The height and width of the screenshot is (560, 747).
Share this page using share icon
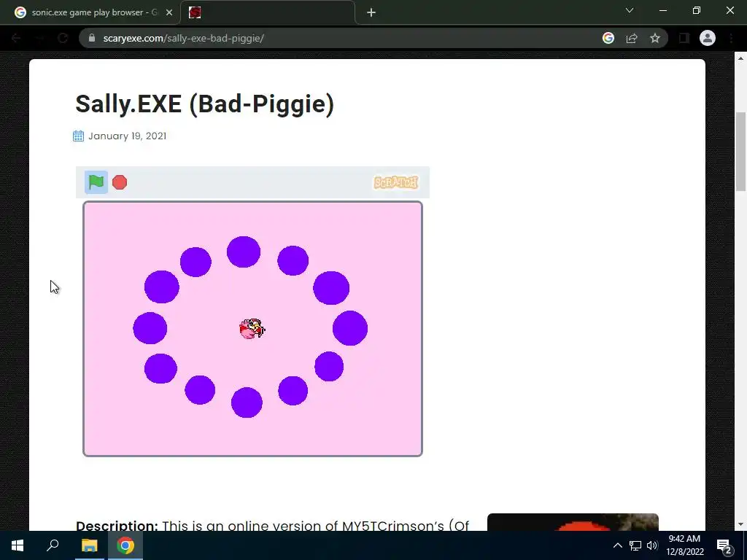coord(632,38)
